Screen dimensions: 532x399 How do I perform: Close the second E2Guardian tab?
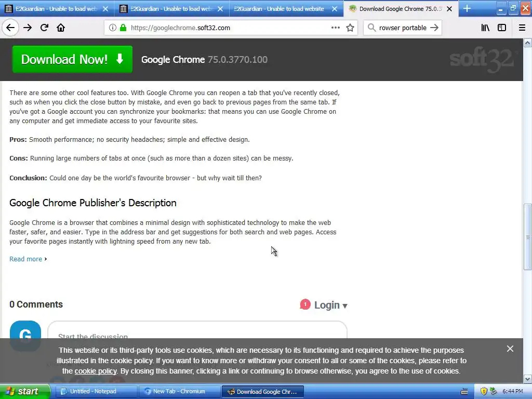(x=220, y=9)
